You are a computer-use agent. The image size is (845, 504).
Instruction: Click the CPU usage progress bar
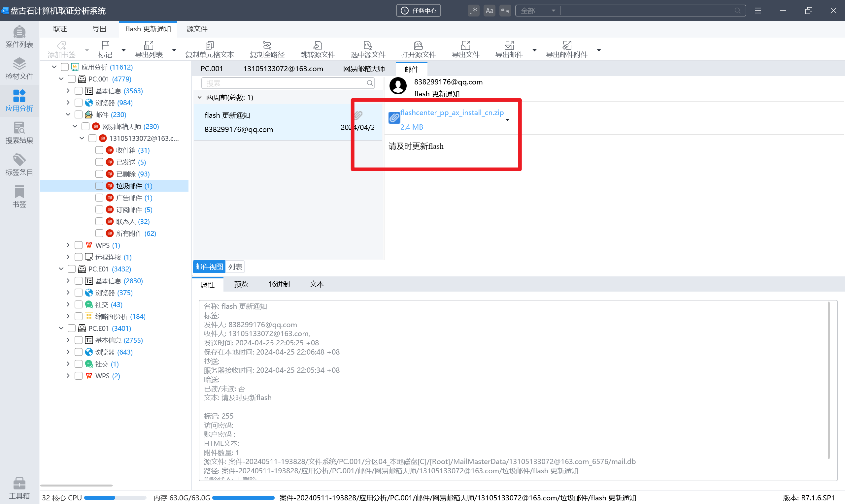coord(115,498)
